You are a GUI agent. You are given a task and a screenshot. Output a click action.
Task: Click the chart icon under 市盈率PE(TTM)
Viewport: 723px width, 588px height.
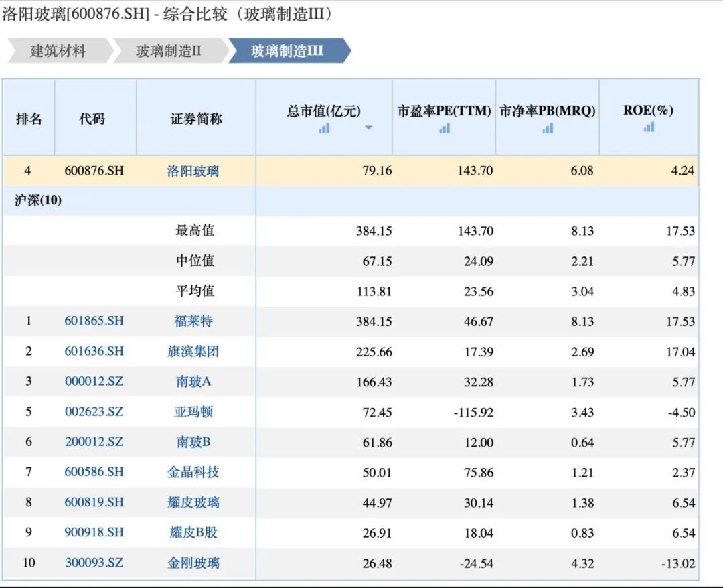pos(445,128)
